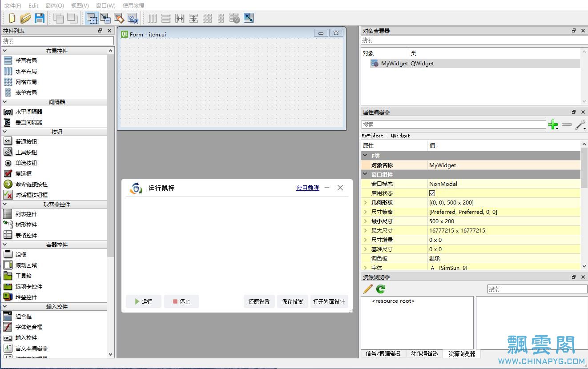The width and height of the screenshot is (588, 369).
Task: Select the <resource root> entry
Action: click(393, 301)
